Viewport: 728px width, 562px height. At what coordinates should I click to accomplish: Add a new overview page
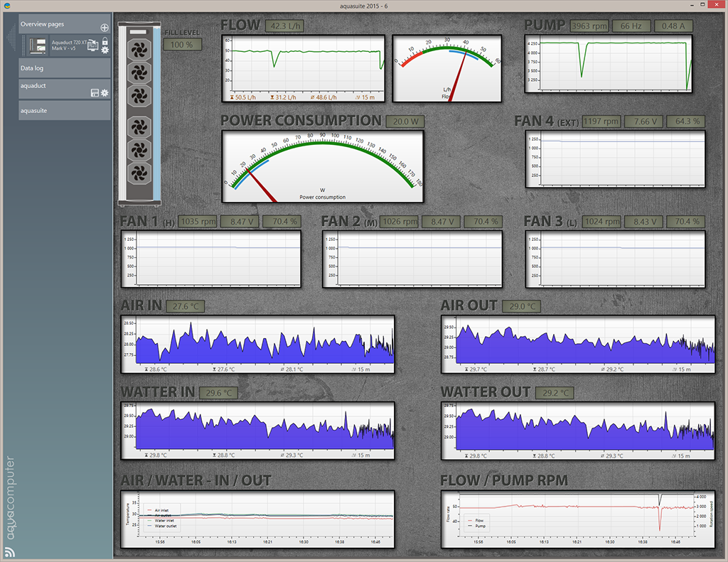tap(105, 27)
